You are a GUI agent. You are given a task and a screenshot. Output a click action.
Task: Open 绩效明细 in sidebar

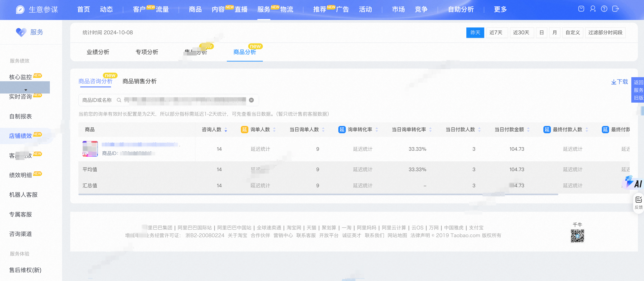pos(20,175)
